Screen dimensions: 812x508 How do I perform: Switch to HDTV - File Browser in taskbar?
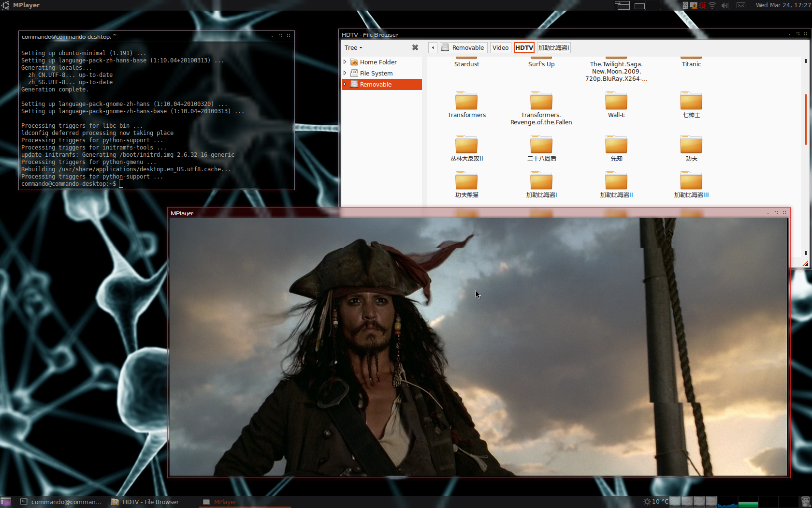tap(145, 502)
